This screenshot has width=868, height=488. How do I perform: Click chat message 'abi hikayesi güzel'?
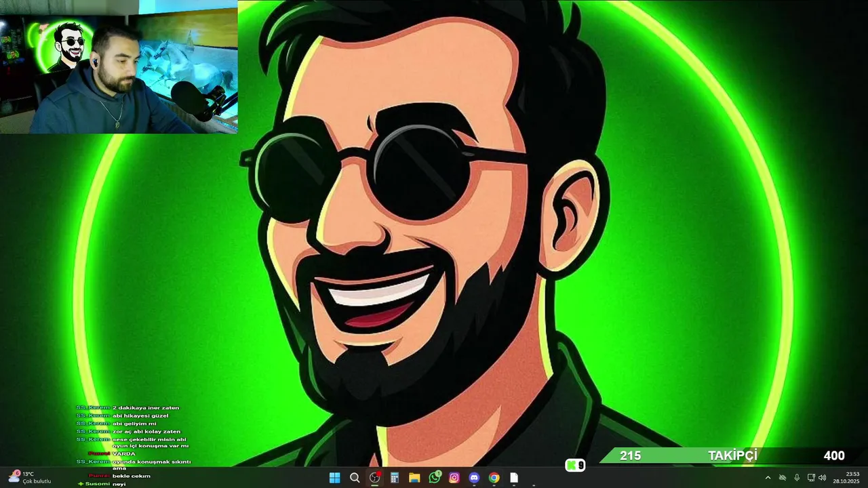click(140, 415)
